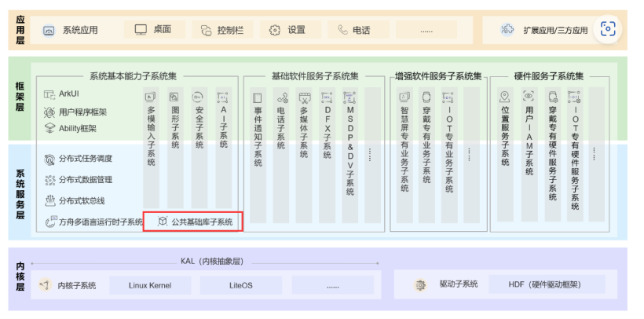Click the watch icon above 穿戴专有业务子系统
The width and height of the screenshot is (644, 319).
(426, 97)
